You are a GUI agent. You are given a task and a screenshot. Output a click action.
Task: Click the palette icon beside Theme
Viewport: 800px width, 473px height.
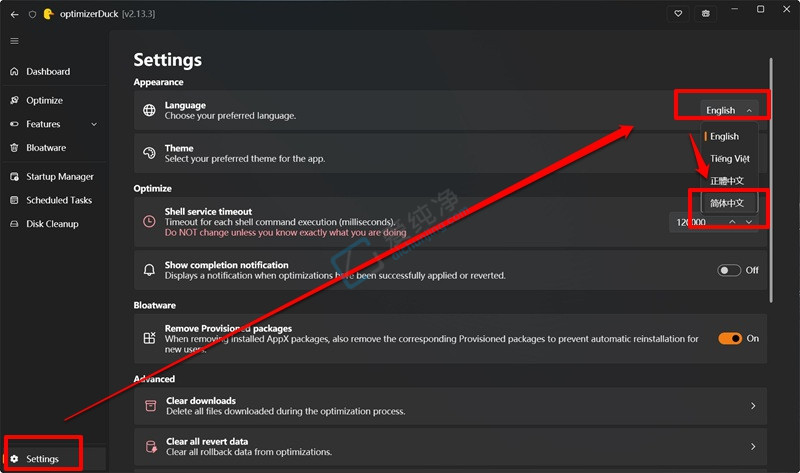pyautogui.click(x=149, y=153)
